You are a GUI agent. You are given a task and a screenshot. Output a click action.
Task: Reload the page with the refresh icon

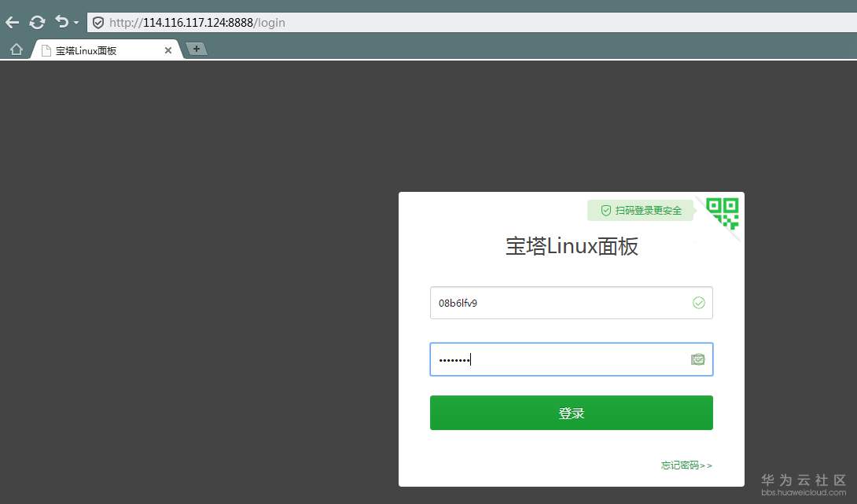(x=37, y=23)
